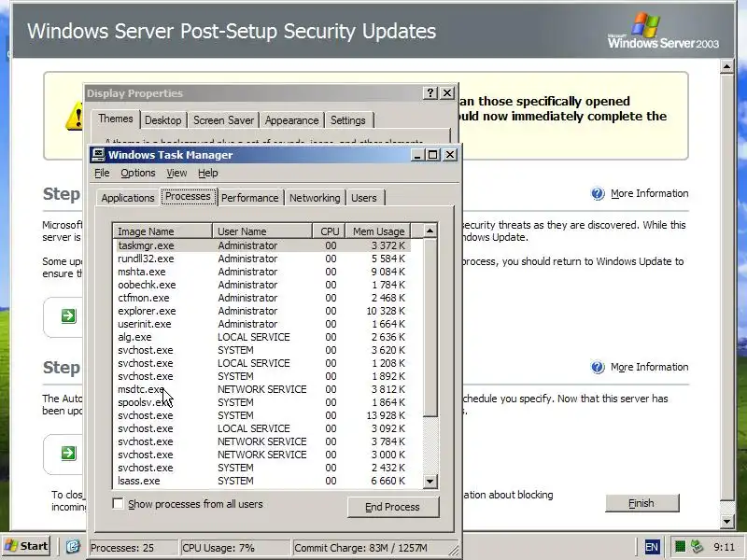The width and height of the screenshot is (747, 560).
Task: Select svchost.exe row using 13 928 K
Action: click(x=262, y=415)
